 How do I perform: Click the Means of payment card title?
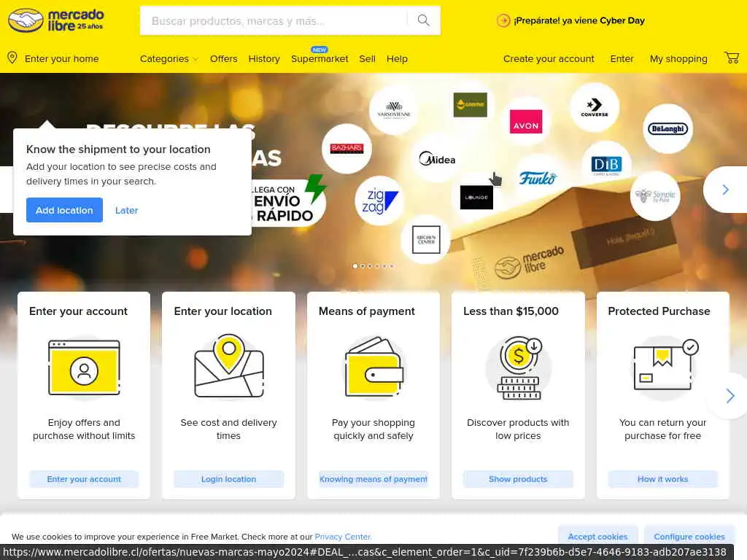(367, 311)
